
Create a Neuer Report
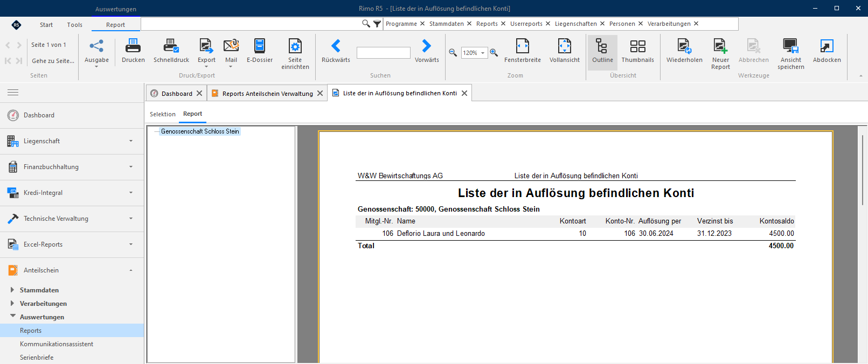pyautogui.click(x=720, y=54)
